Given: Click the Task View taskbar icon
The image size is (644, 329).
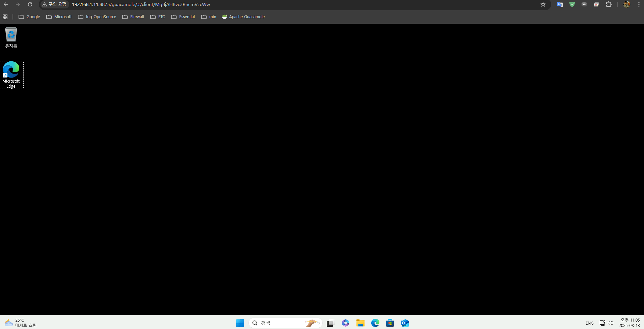Looking at the screenshot, I should pyautogui.click(x=330, y=323).
